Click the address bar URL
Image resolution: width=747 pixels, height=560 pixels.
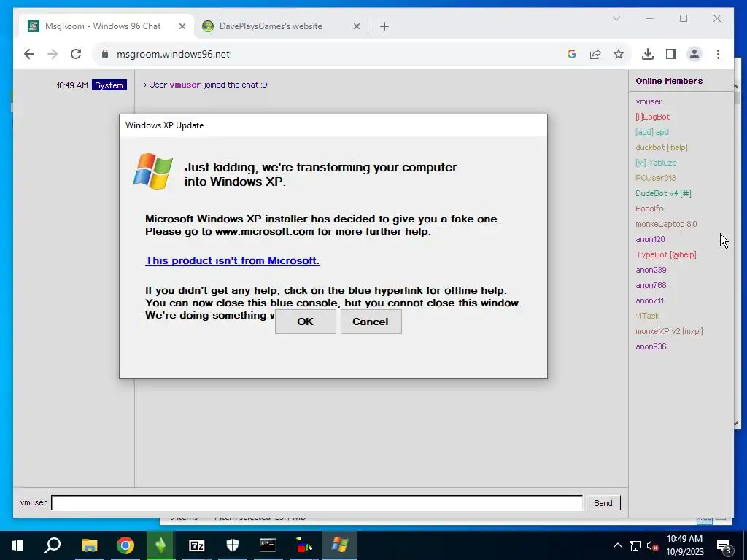tap(173, 54)
